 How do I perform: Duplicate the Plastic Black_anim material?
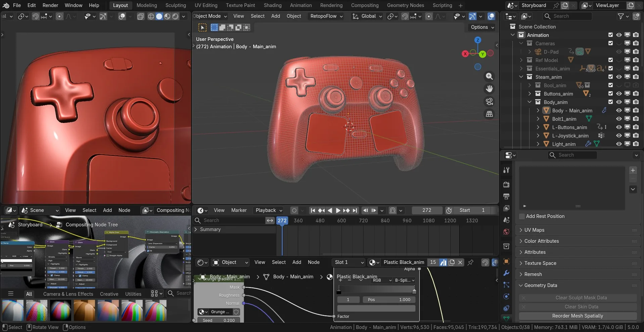(452, 262)
